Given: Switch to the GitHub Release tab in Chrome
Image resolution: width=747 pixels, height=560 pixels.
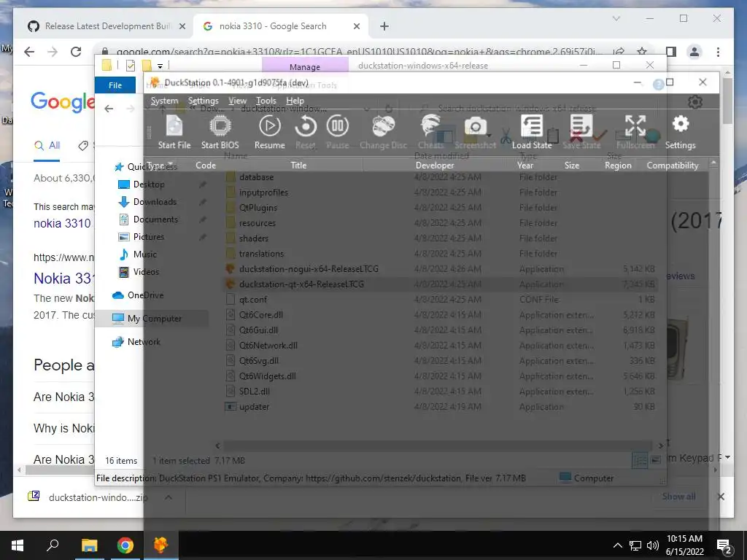Looking at the screenshot, I should 107,26.
